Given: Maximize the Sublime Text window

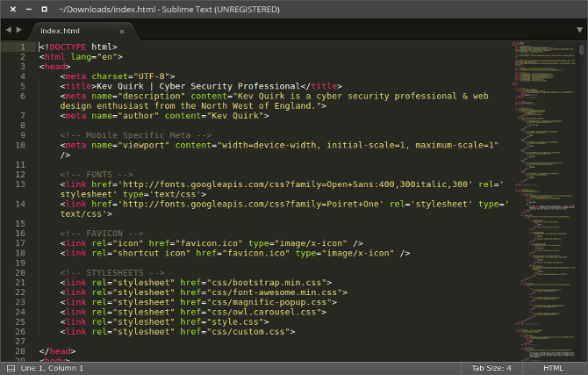Looking at the screenshot, I should click(44, 9).
